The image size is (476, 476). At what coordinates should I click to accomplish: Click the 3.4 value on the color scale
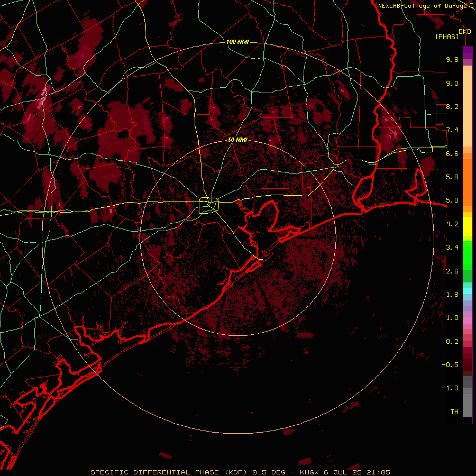coord(452,248)
